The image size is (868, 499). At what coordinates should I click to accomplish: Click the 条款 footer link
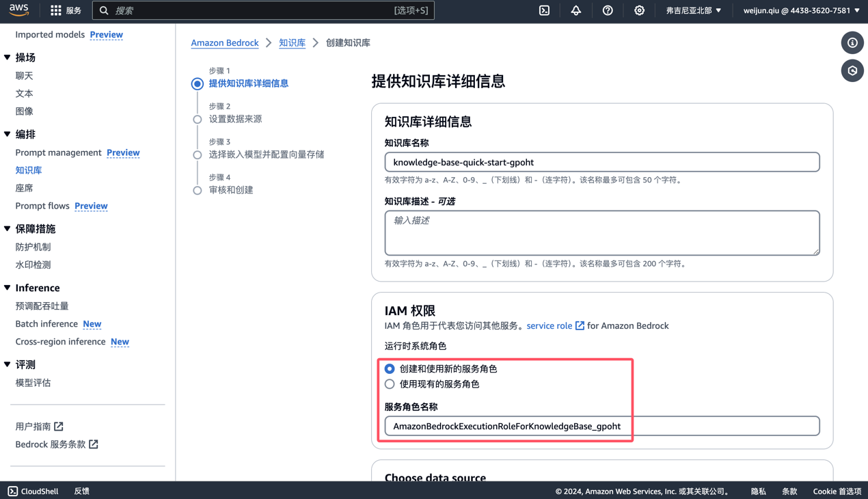789,491
